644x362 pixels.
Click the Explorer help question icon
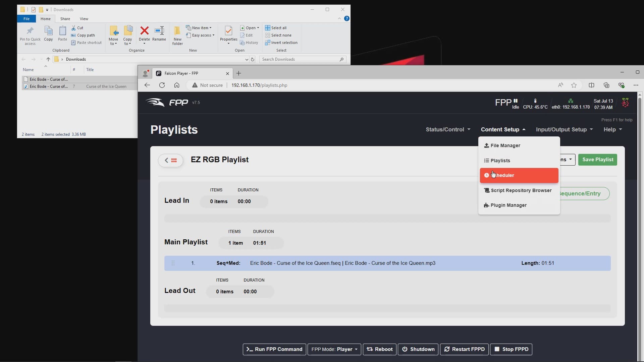(x=347, y=18)
